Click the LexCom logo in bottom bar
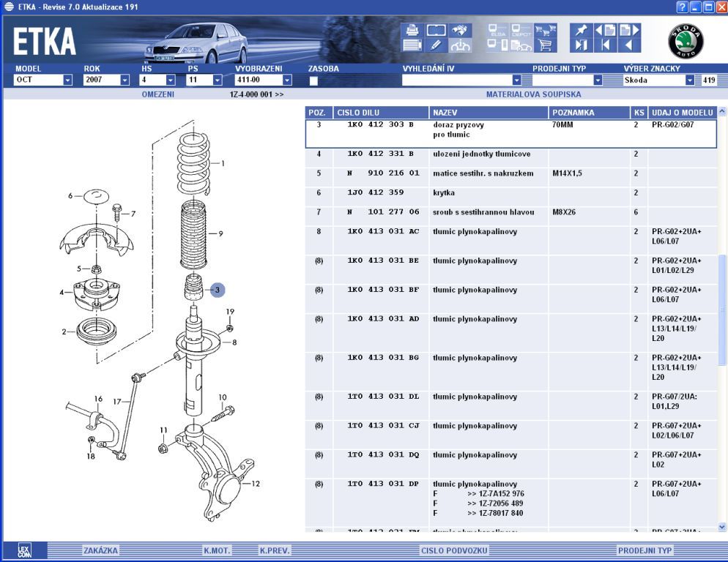 click(x=24, y=550)
